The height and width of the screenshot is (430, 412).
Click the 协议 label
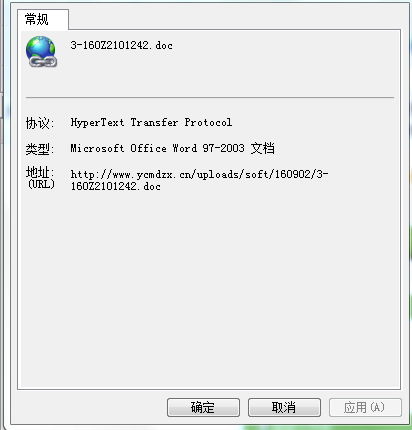coord(40,123)
